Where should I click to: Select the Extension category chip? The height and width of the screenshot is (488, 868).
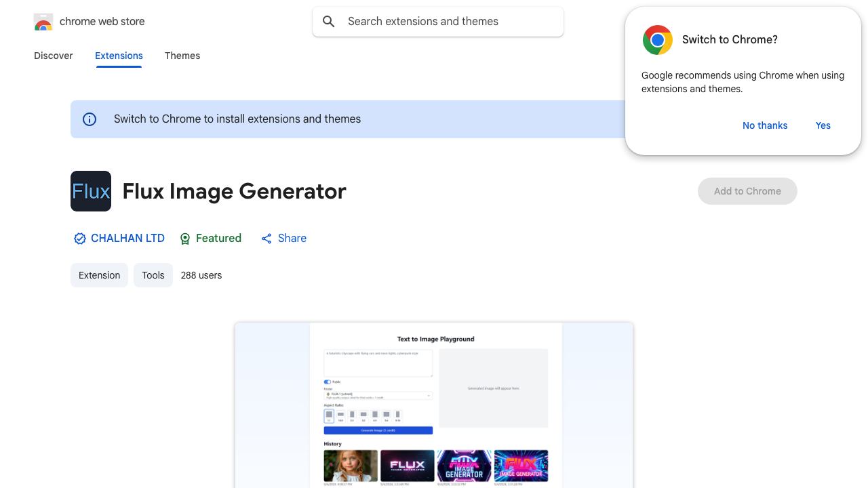pos(99,275)
